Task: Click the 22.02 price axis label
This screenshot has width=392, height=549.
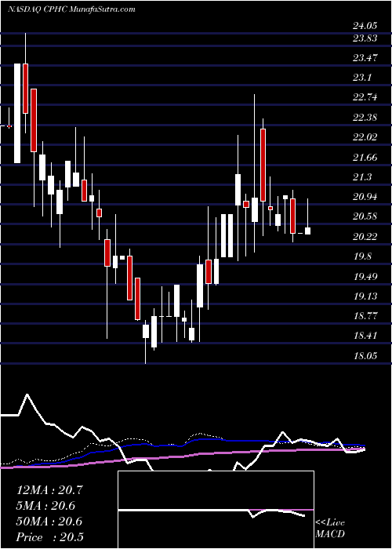Action: point(365,137)
